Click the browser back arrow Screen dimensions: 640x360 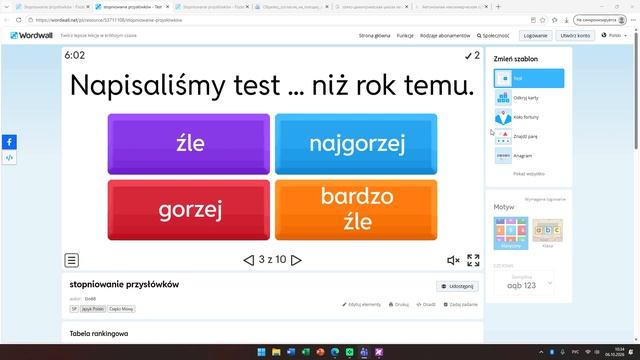[7, 20]
